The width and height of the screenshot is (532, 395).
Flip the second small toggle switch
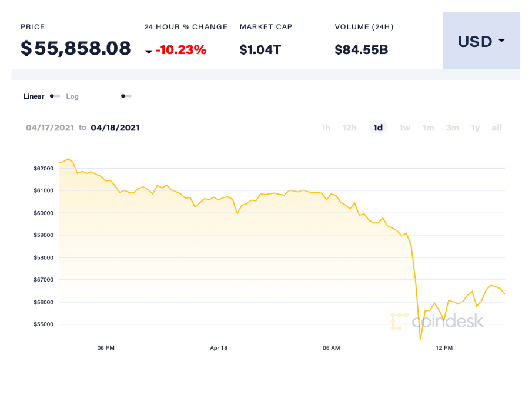125,95
